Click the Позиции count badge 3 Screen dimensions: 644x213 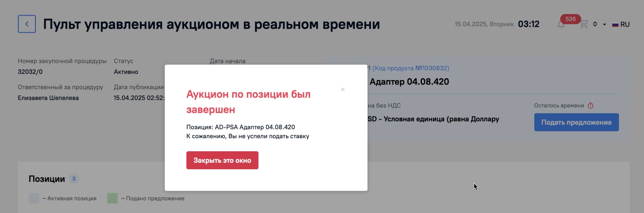[x=74, y=179]
